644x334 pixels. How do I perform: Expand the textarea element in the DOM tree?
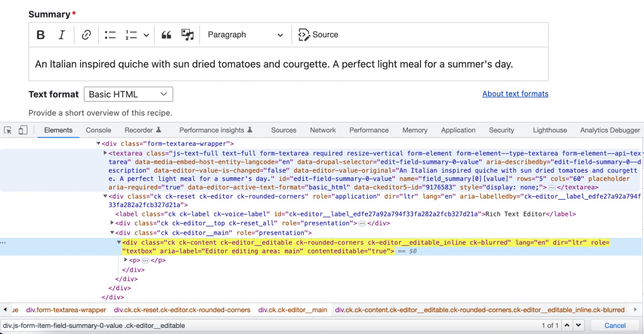pyautogui.click(x=105, y=153)
